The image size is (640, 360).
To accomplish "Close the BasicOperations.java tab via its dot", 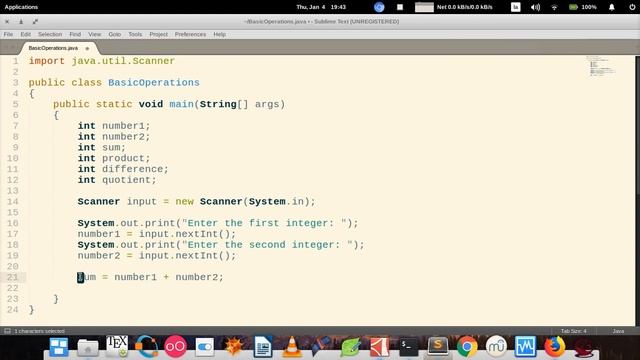I will [x=87, y=49].
